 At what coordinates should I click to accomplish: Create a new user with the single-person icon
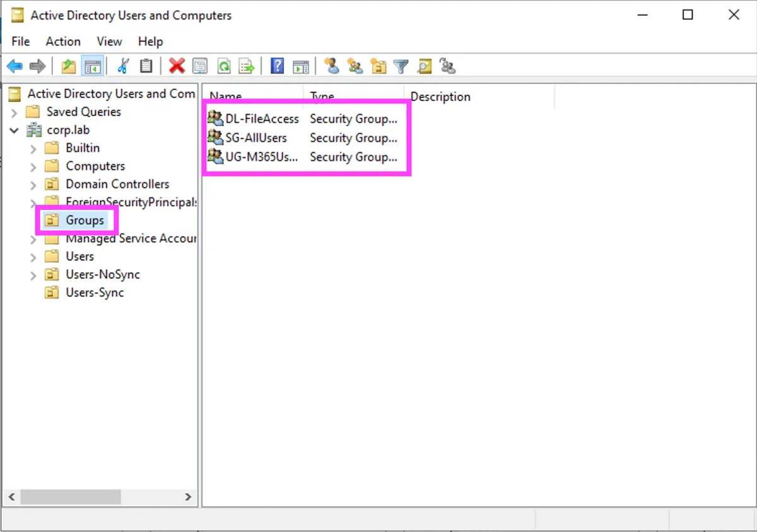point(332,66)
